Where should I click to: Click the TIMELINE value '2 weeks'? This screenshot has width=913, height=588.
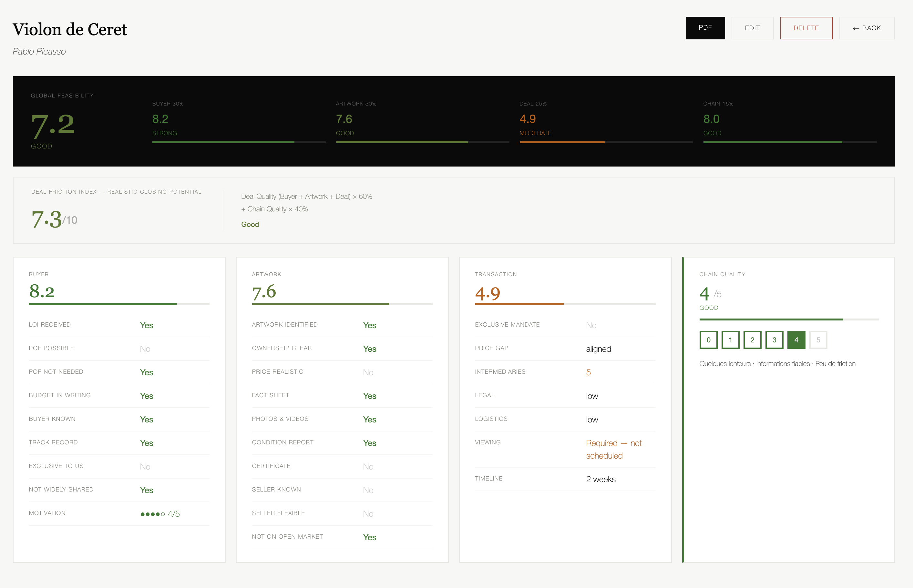pos(601,479)
